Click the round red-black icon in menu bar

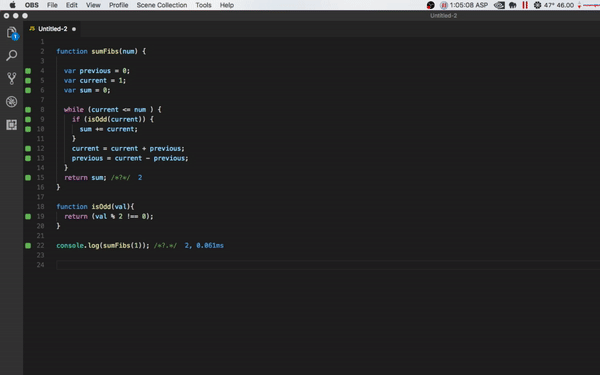430,5
